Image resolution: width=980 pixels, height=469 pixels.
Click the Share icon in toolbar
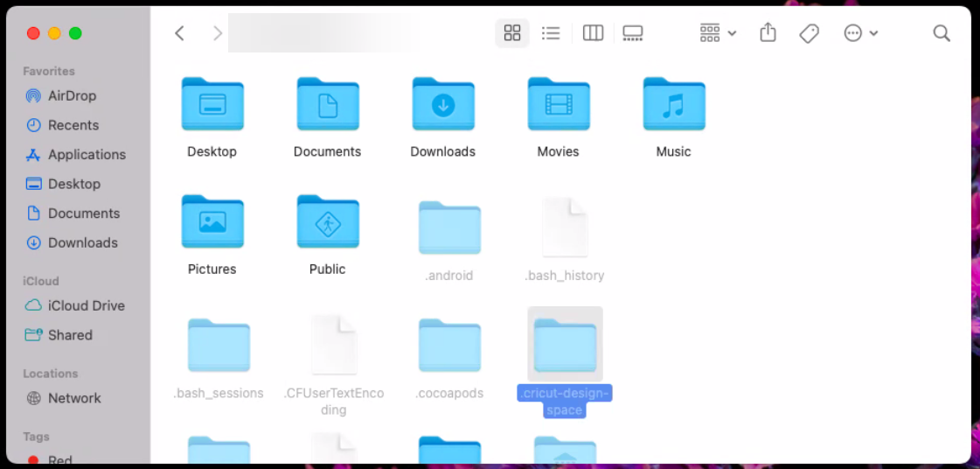pos(768,33)
